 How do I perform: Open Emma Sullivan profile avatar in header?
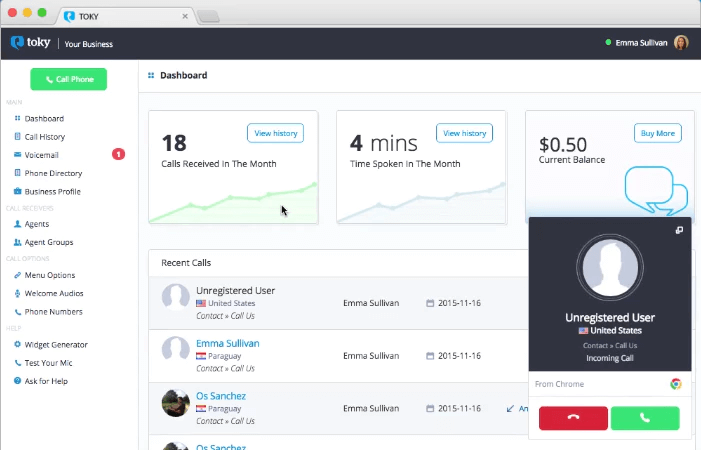[681, 43]
